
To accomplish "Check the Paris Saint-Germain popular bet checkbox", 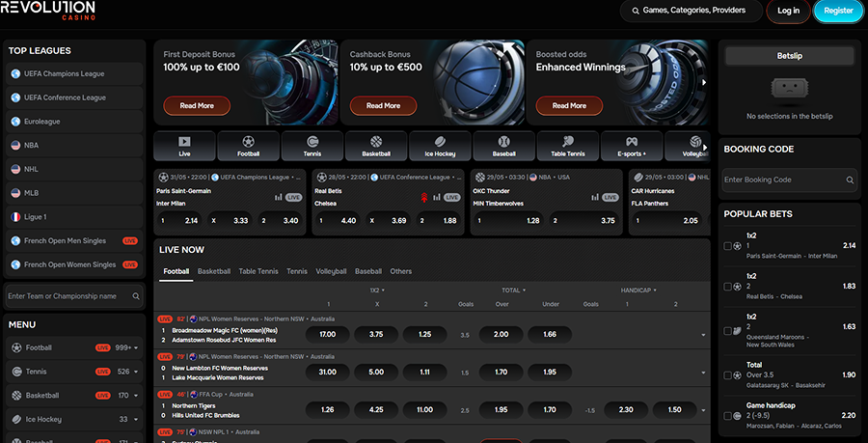I will [727, 246].
